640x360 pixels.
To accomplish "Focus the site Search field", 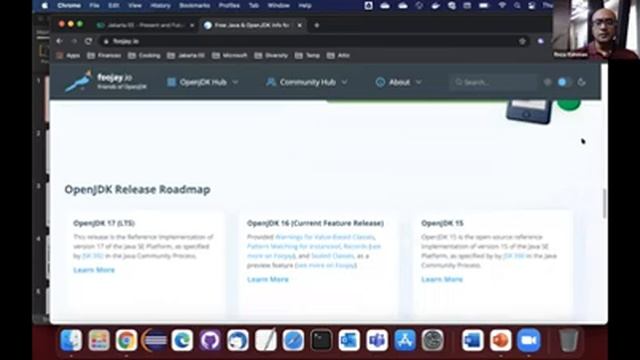I will pos(493,82).
